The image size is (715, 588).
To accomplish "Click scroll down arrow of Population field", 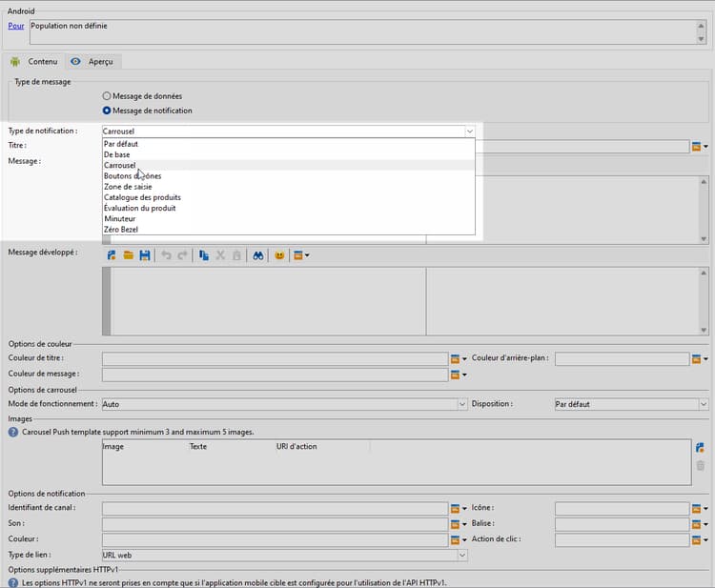I will (701, 39).
